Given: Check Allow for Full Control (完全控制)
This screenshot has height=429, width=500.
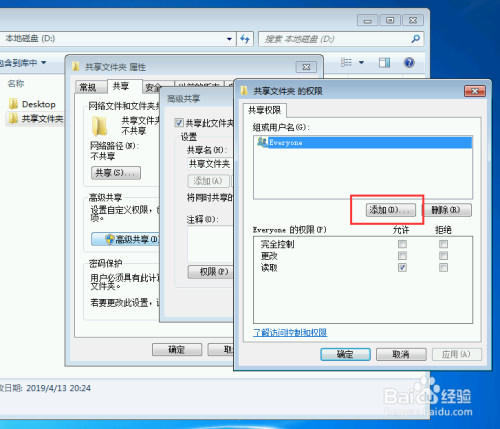Looking at the screenshot, I should click(402, 244).
